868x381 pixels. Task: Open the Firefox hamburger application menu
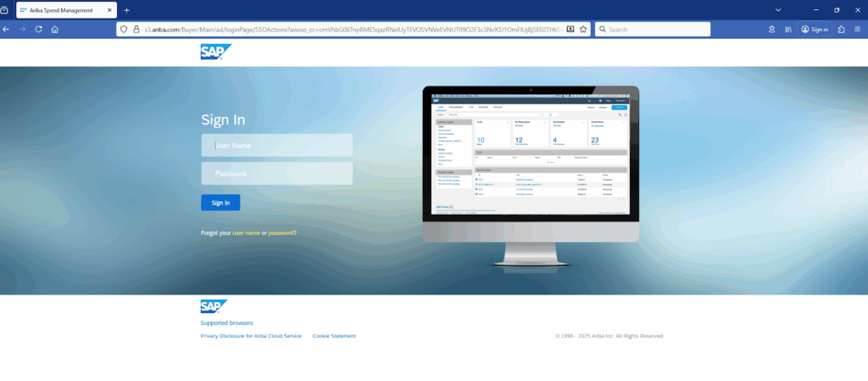pos(858,29)
